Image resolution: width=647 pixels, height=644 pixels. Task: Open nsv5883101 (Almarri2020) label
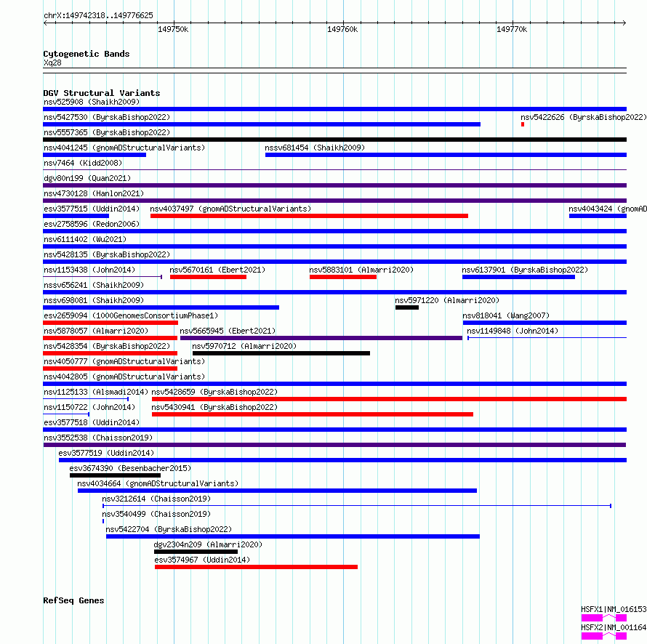click(x=361, y=270)
